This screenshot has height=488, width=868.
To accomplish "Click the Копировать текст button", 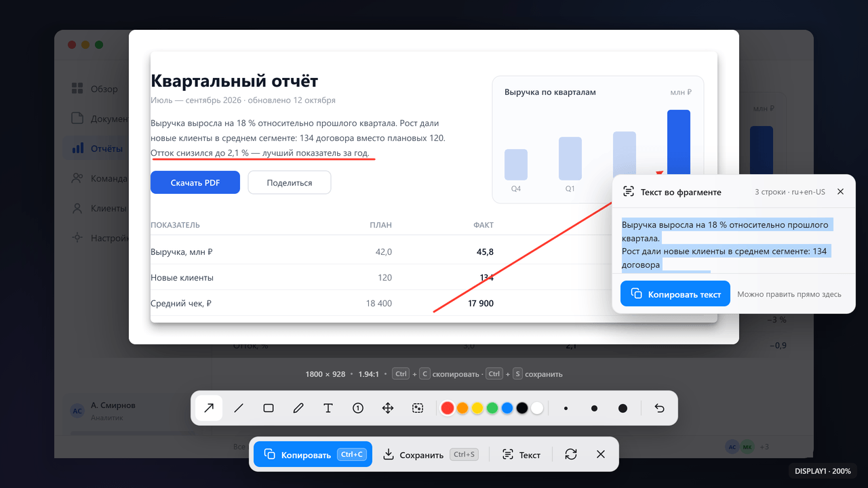I will pyautogui.click(x=675, y=294).
